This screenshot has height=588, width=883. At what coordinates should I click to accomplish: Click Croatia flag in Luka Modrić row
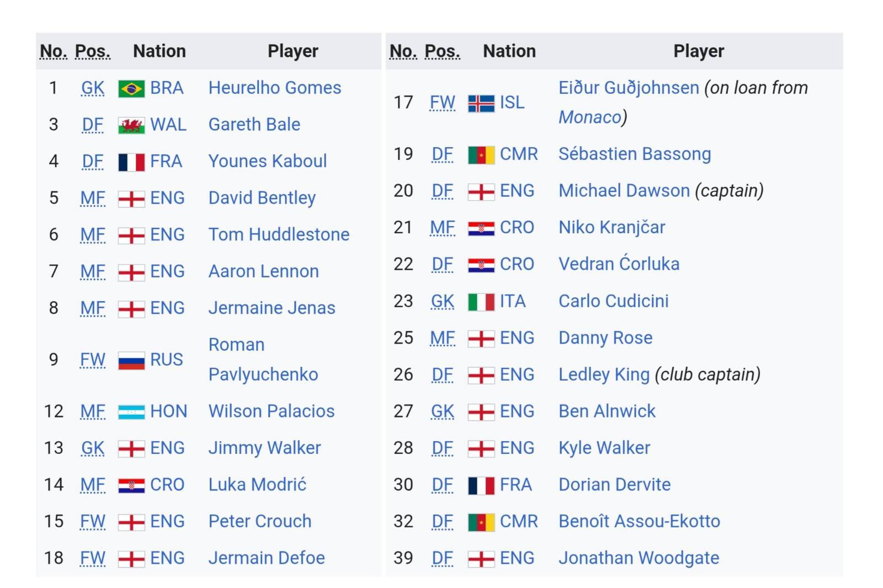click(131, 485)
